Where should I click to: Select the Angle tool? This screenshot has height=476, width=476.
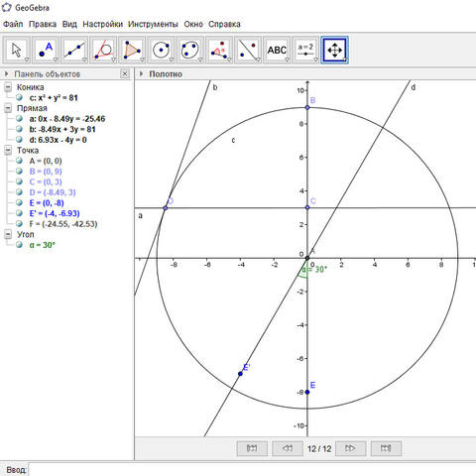[x=219, y=50]
